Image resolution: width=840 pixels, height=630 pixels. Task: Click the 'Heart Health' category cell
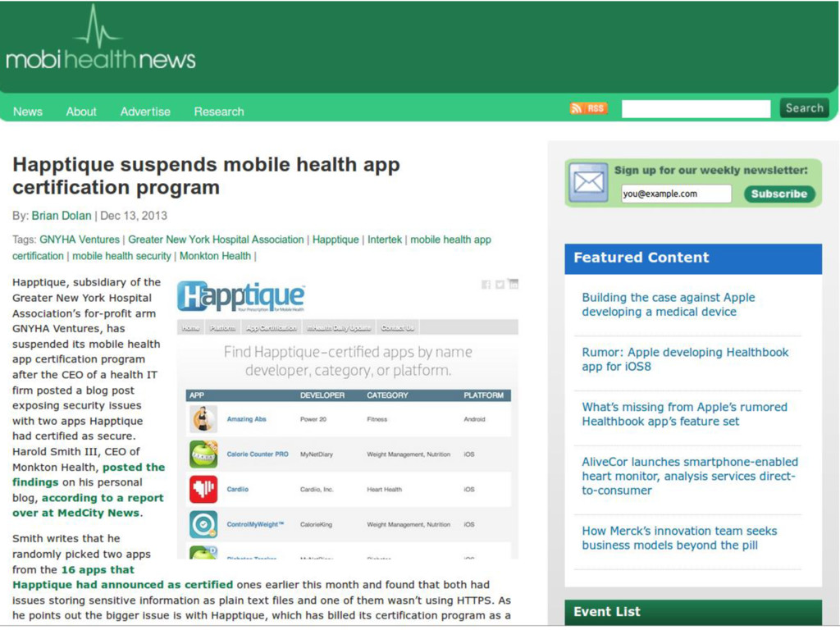pyautogui.click(x=384, y=489)
